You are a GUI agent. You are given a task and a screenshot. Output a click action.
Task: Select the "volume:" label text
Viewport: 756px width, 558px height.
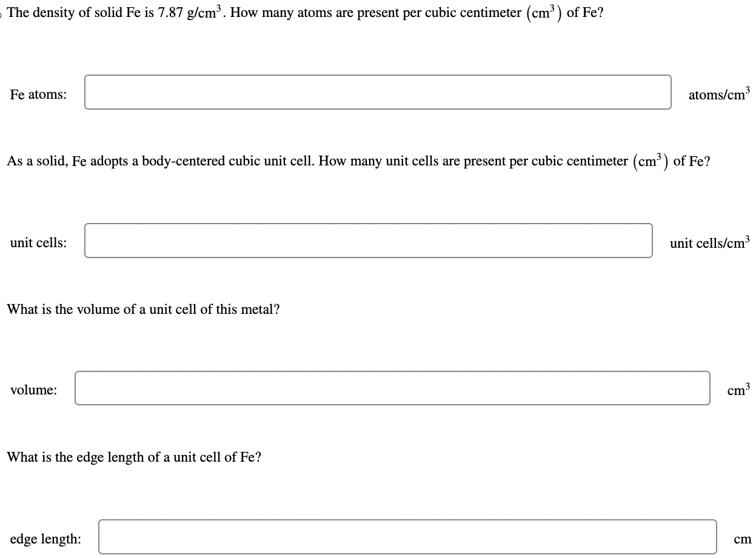tap(35, 391)
